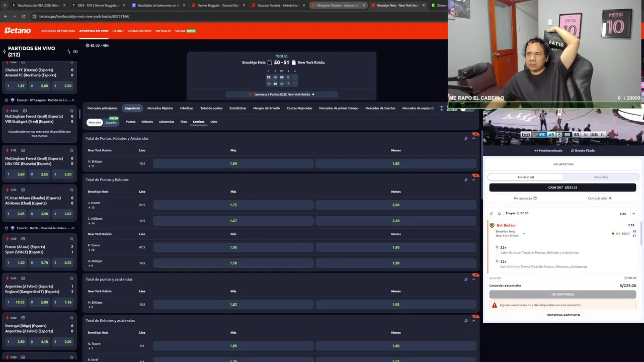
Task: Collapse Total de Puntos, Rebotes y Asistencias section
Action: click(x=473, y=138)
